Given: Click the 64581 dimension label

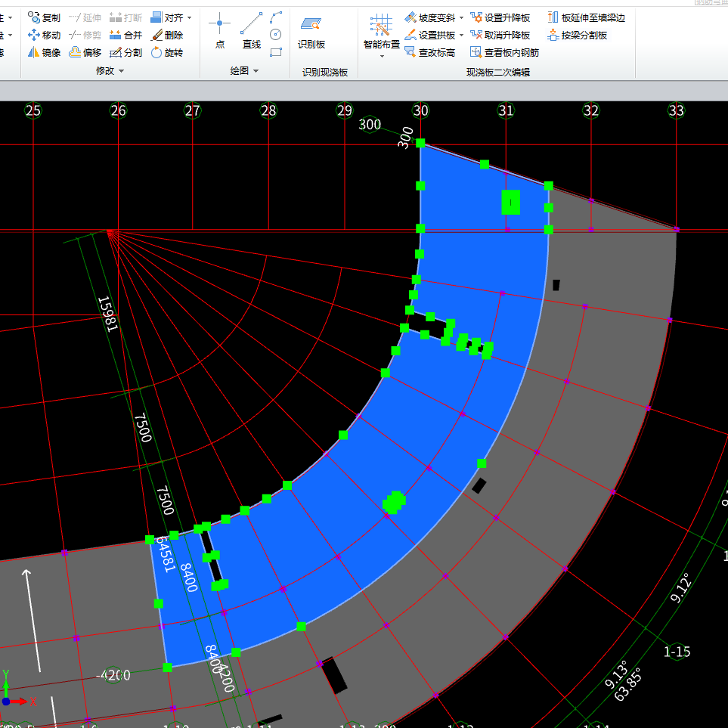Looking at the screenshot, I should [x=166, y=554].
